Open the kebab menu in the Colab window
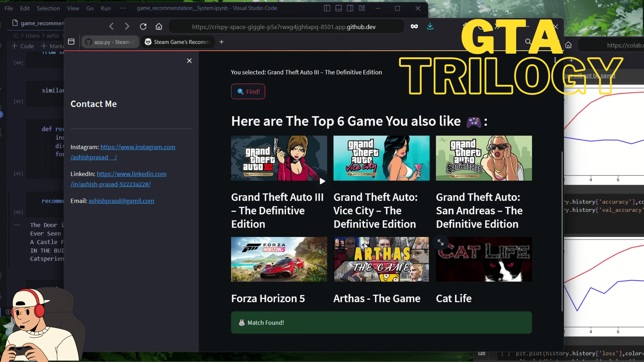The width and height of the screenshot is (644, 362). (555, 60)
